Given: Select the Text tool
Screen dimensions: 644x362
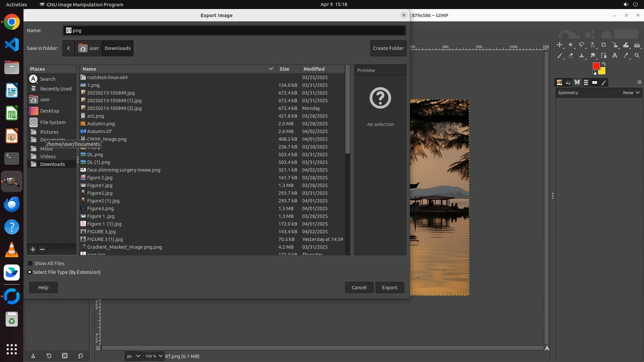Looking at the screenshot, I should (615, 56).
